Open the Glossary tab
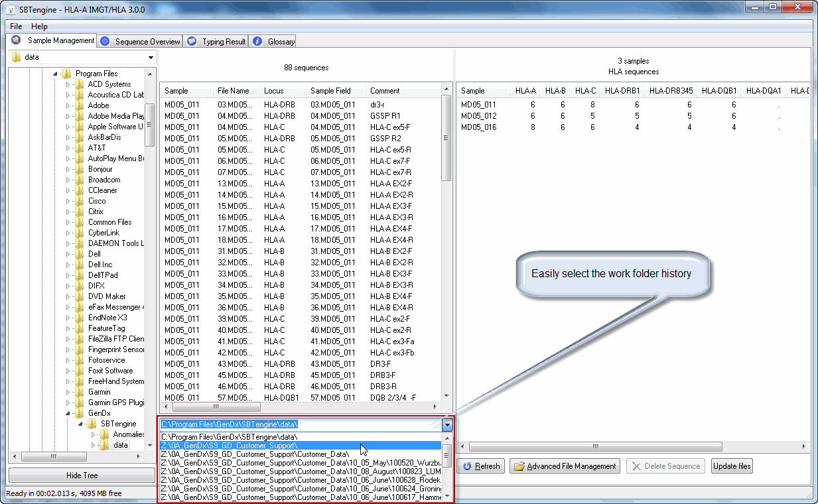The width and height of the screenshot is (818, 504). pos(273,41)
